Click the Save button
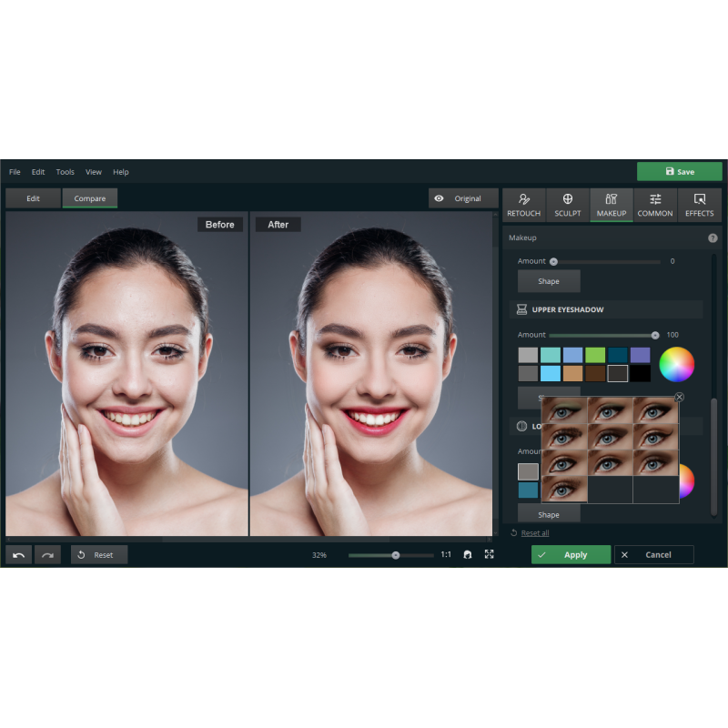728x728 pixels. point(679,171)
